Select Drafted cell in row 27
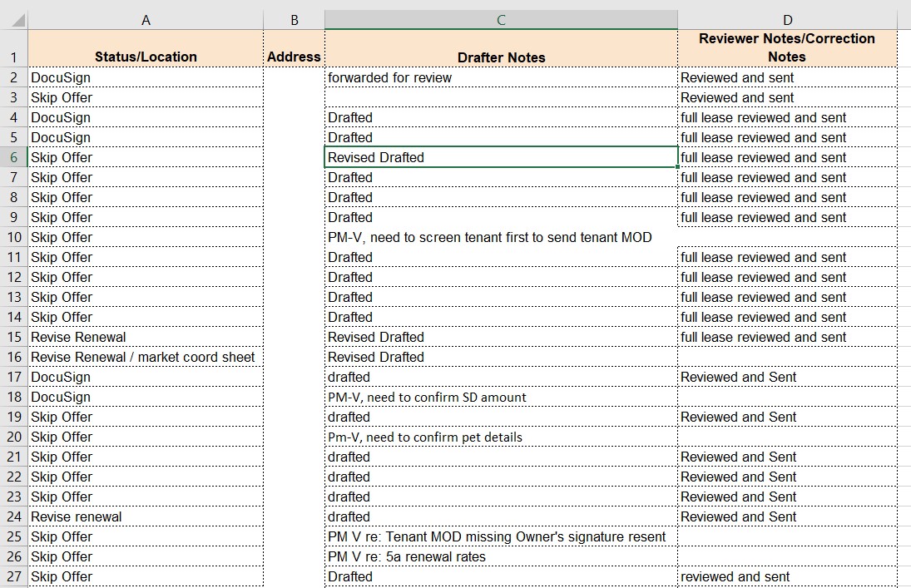 point(501,576)
